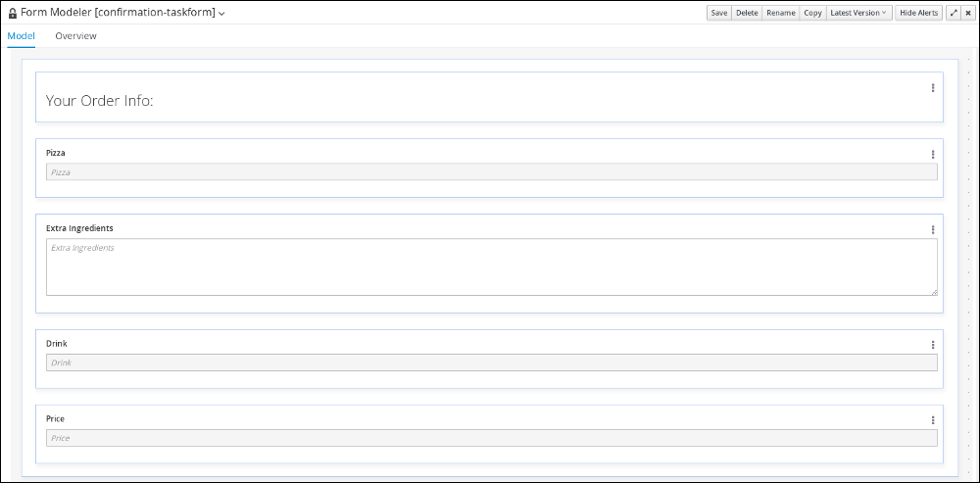Save the form
The image size is (980, 483).
pyautogui.click(x=718, y=13)
